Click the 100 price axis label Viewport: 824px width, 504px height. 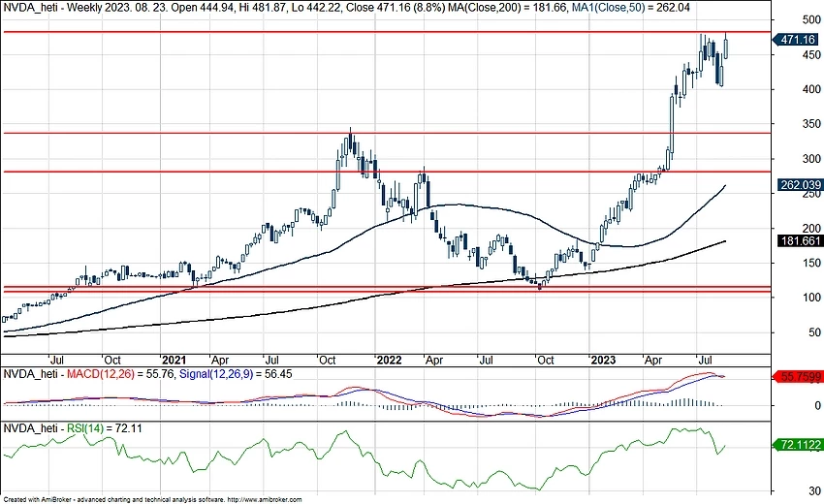point(811,298)
